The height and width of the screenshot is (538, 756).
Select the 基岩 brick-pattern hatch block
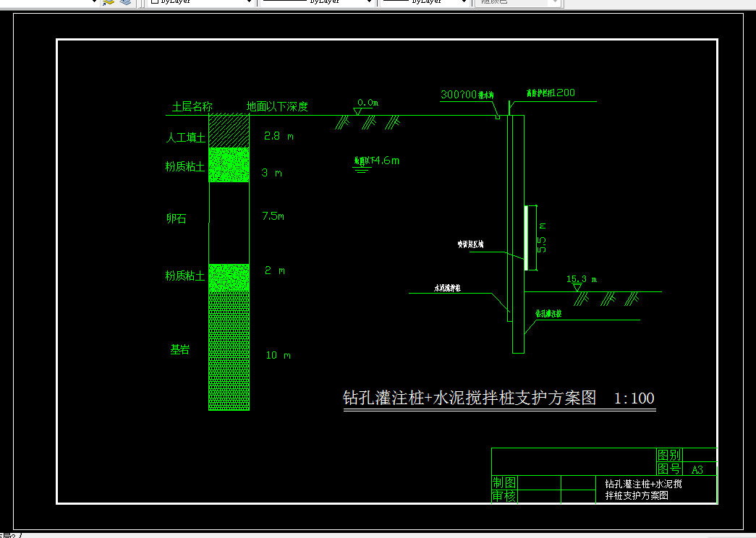(229, 351)
